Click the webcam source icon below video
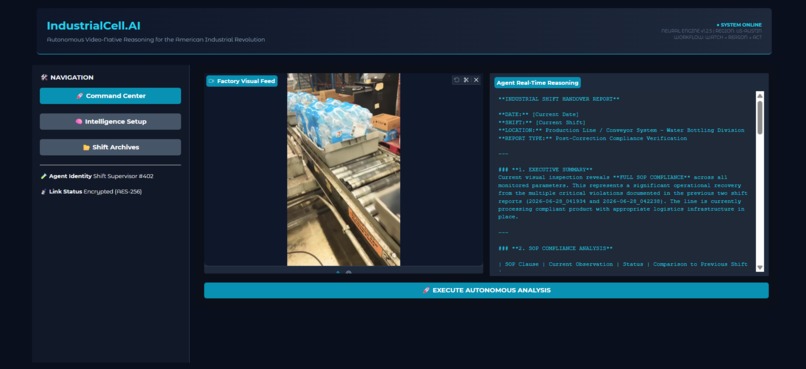This screenshot has height=369, width=806. (x=349, y=273)
